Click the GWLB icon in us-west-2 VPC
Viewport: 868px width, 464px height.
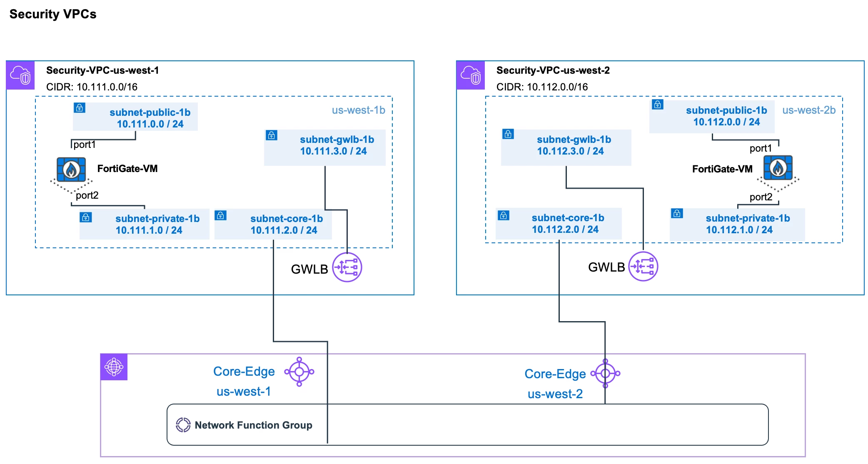coord(643,266)
